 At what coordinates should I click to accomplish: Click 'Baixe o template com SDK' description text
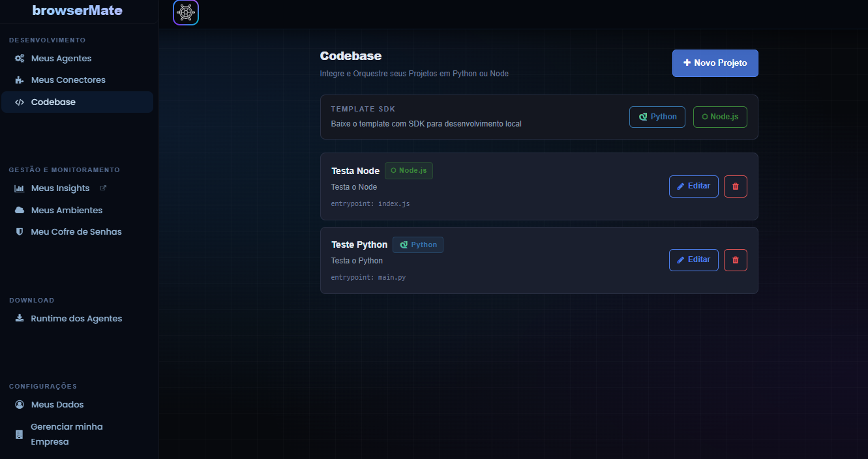[426, 124]
